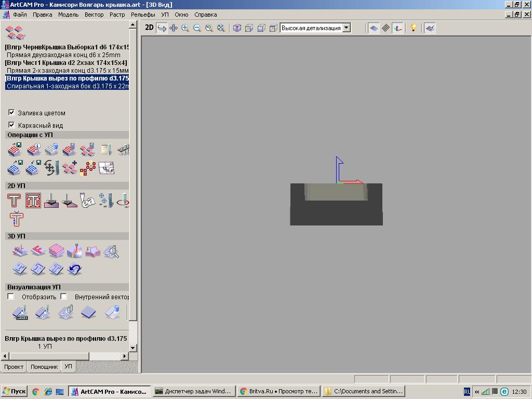Toggle the light bulb lighting icon

414,28
